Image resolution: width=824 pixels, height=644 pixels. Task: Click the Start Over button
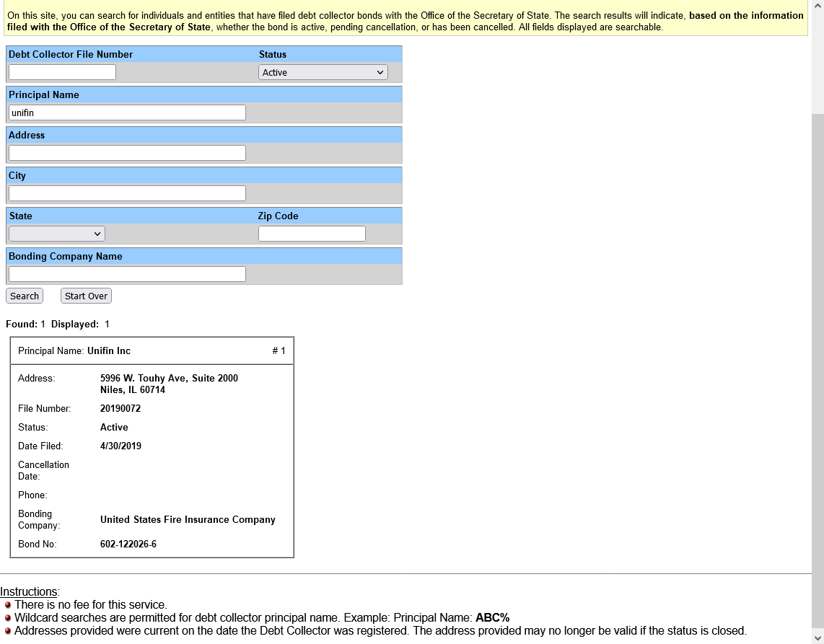coord(86,296)
